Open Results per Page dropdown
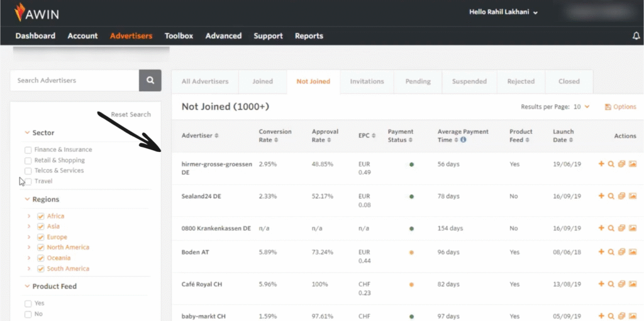The image size is (644, 321). pyautogui.click(x=581, y=107)
